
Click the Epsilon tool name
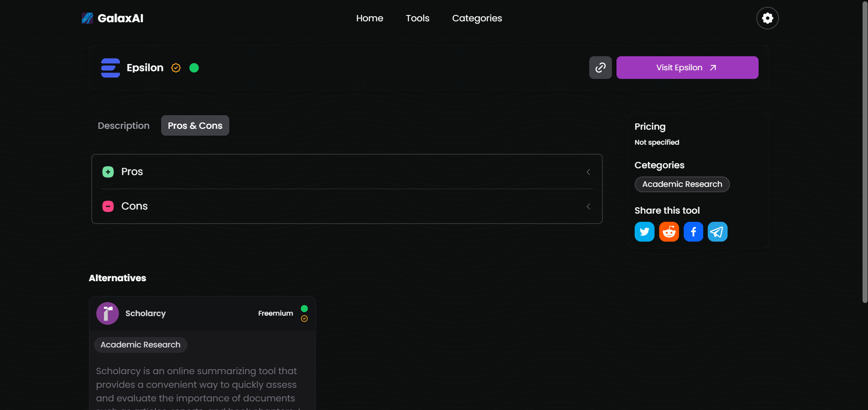click(x=145, y=68)
